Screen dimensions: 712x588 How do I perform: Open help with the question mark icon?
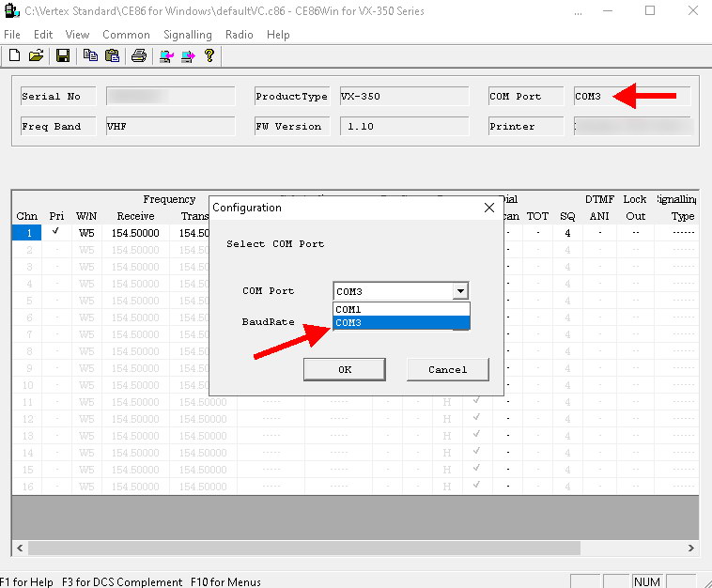pos(209,55)
